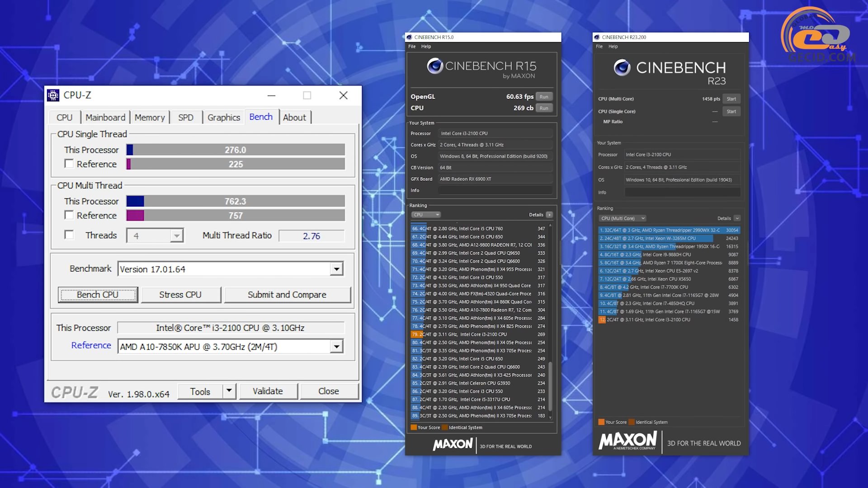Select the AMD FX-4320 Quad-Core row 74
This screenshot has width=868, height=488.
point(479,294)
